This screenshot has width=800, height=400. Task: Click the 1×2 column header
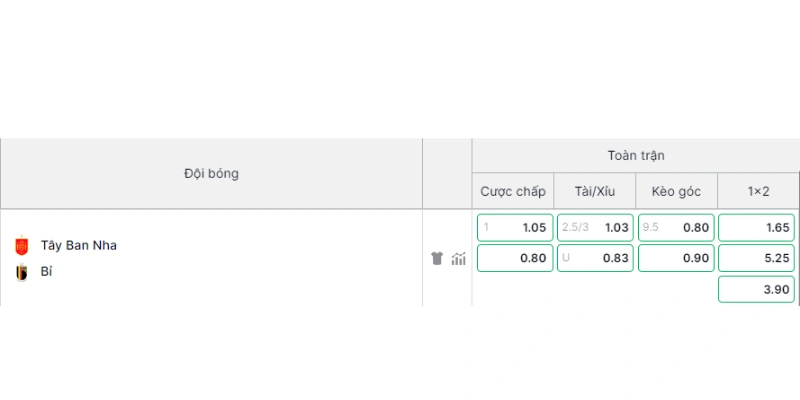[758, 191]
